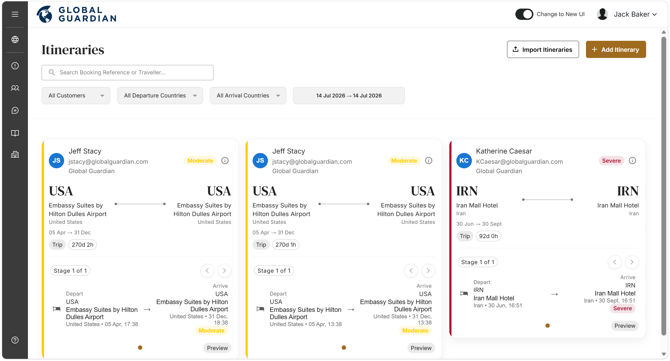This screenshot has height=361, width=670.
Task: Click search magnifier icon in search box
Action: tap(52, 73)
